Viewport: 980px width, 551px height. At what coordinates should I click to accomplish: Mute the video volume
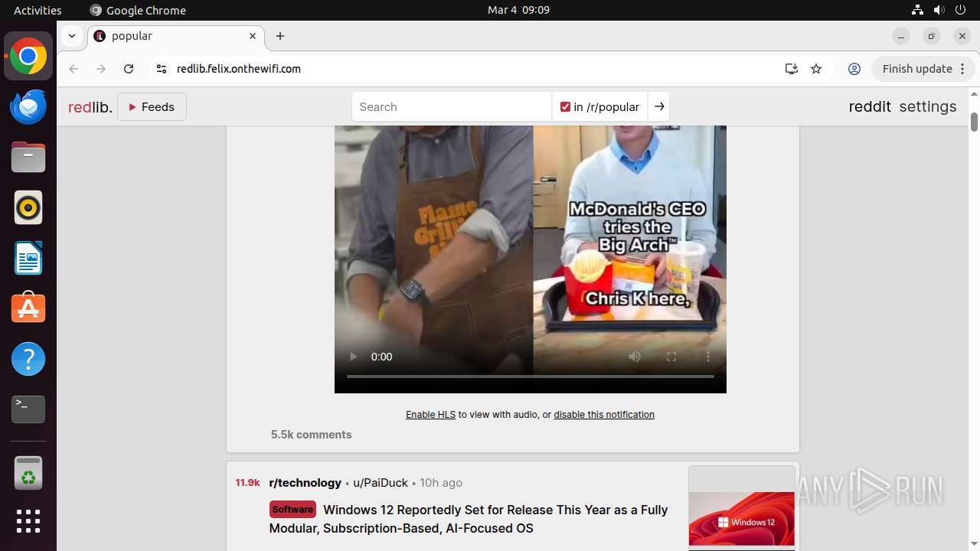[x=635, y=357]
